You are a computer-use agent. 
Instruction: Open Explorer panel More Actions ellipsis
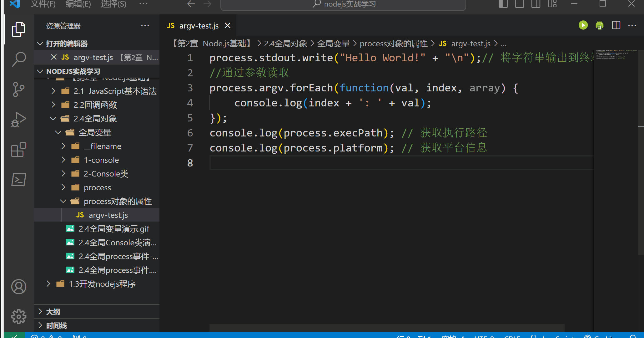click(145, 25)
